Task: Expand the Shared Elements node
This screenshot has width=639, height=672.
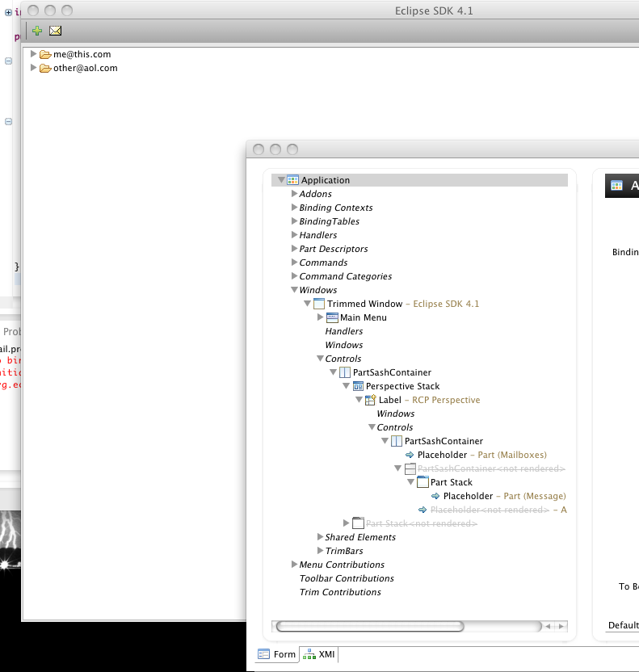Action: click(320, 536)
